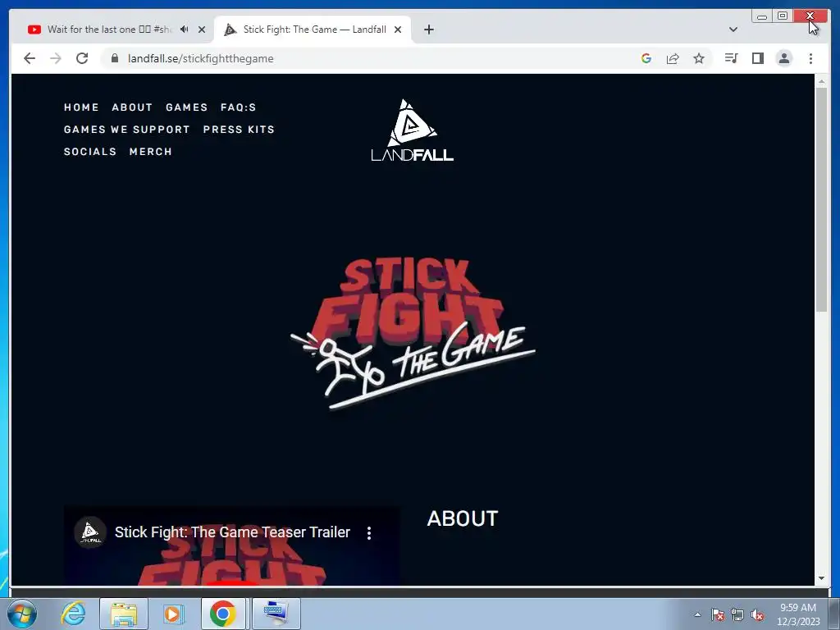Restore down the Chrome window
The width and height of the screenshot is (840, 630).
pos(782,16)
